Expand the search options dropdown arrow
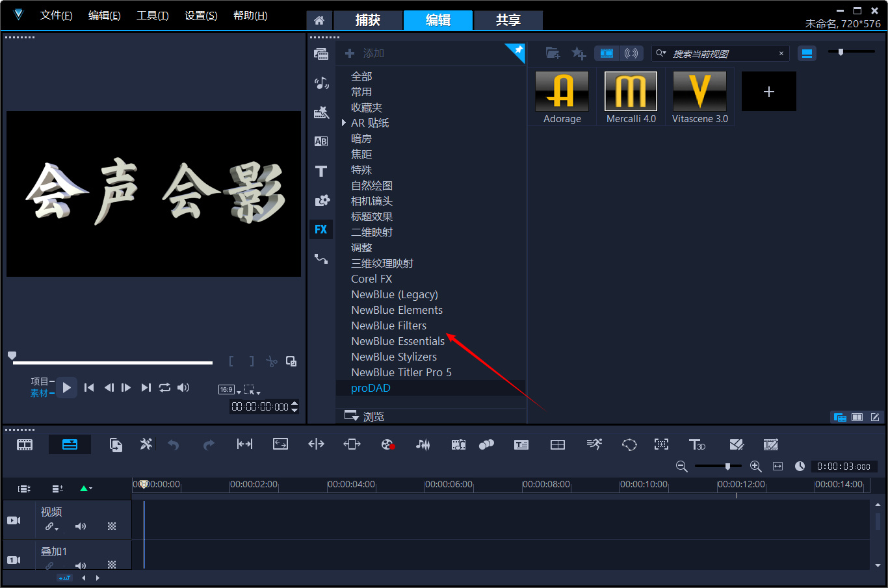The width and height of the screenshot is (888, 588). pyautogui.click(x=662, y=53)
